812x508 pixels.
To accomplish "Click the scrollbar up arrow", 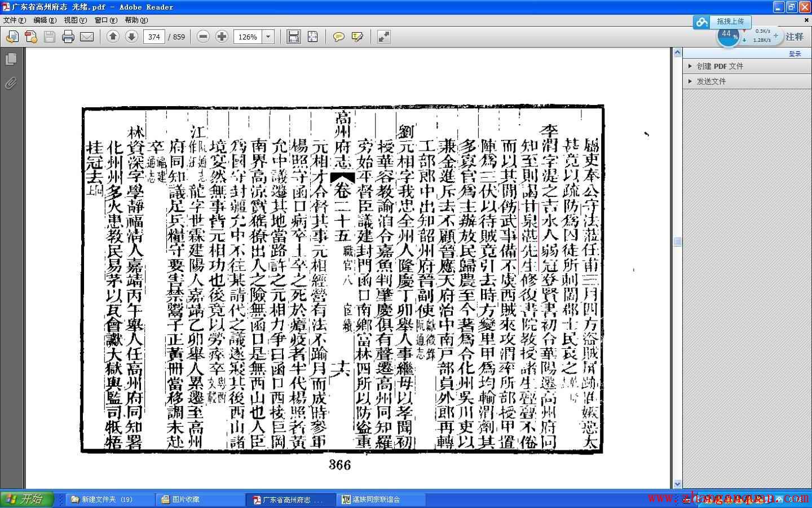I will 677,52.
